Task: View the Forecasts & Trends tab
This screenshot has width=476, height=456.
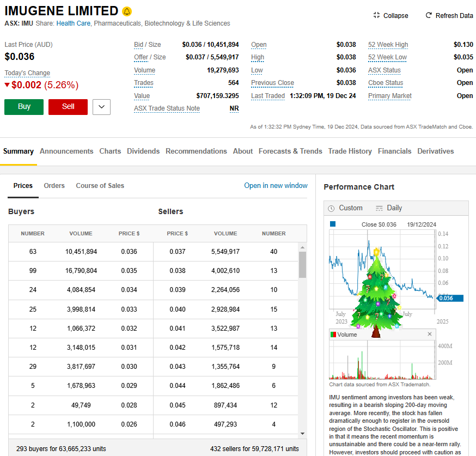Action: (290, 151)
